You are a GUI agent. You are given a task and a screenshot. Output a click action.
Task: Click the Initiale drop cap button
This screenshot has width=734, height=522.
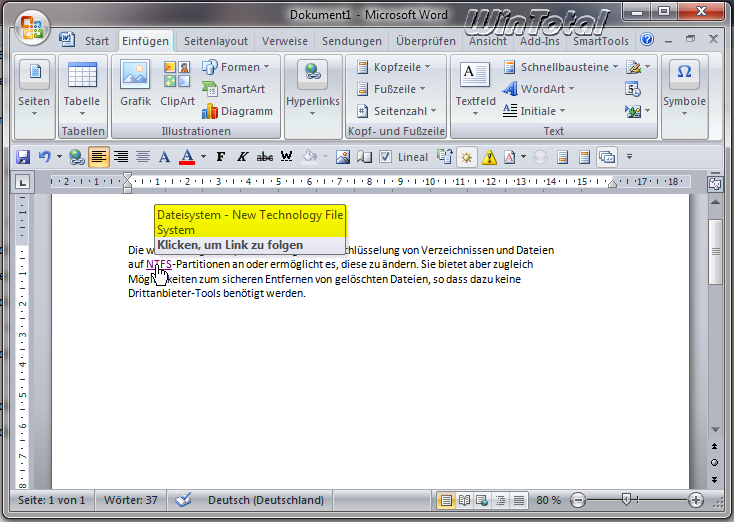534,111
